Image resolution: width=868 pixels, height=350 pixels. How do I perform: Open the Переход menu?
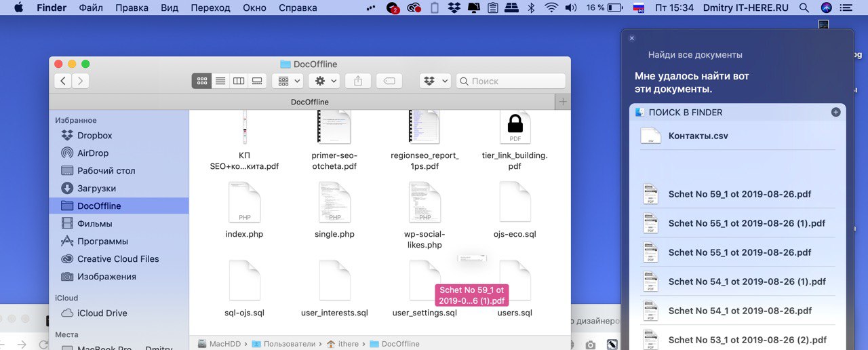(210, 8)
